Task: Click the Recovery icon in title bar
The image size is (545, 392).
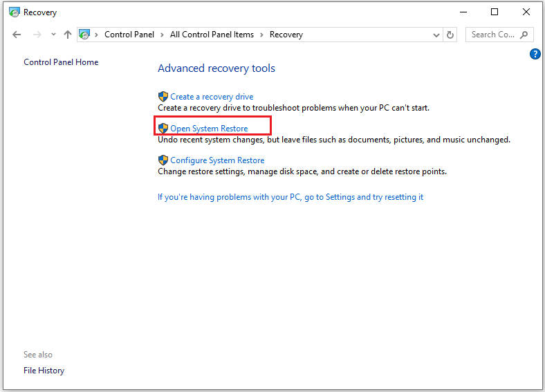Action: 14,12
